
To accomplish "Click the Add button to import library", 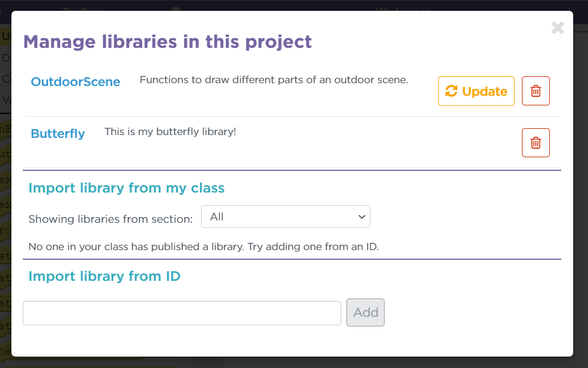I will click(365, 313).
